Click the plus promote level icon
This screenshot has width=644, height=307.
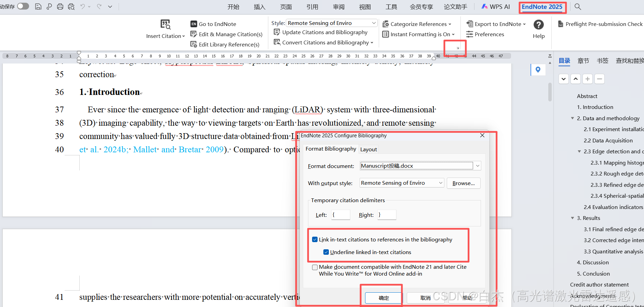[588, 79]
